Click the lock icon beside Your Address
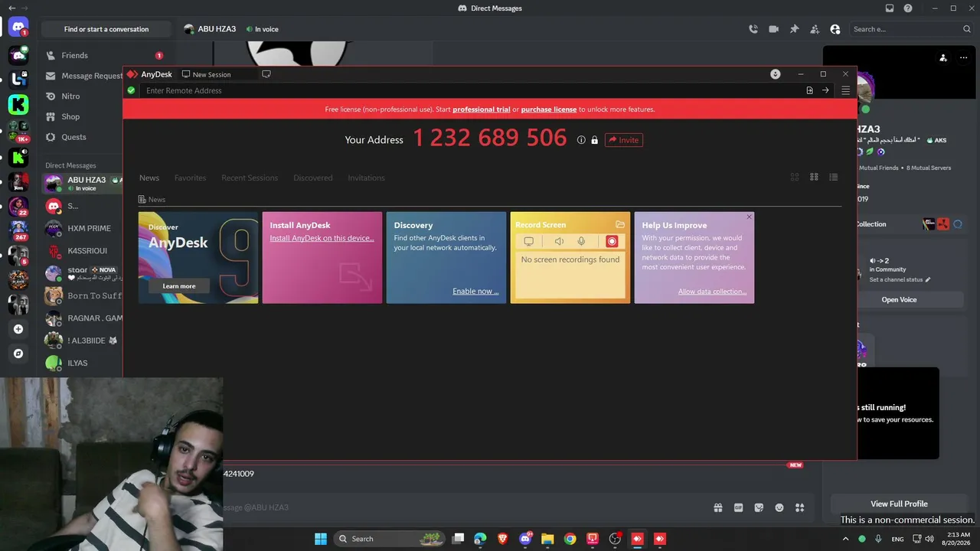980x551 pixels. (x=594, y=140)
